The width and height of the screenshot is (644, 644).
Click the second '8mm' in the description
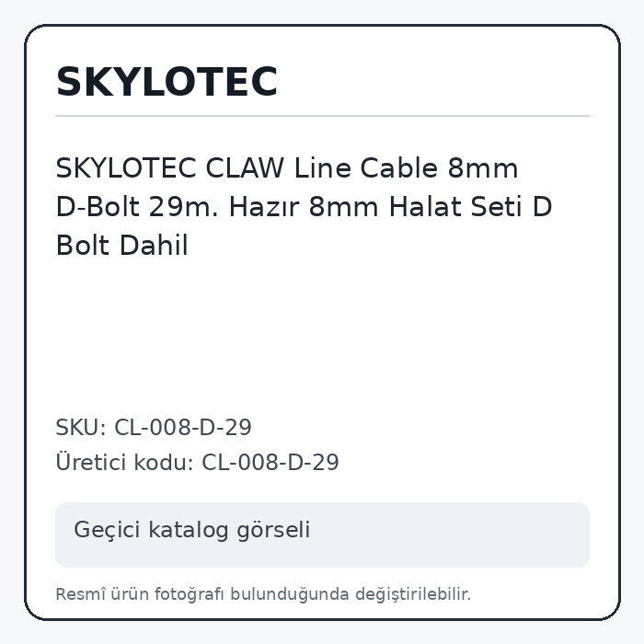point(343,207)
